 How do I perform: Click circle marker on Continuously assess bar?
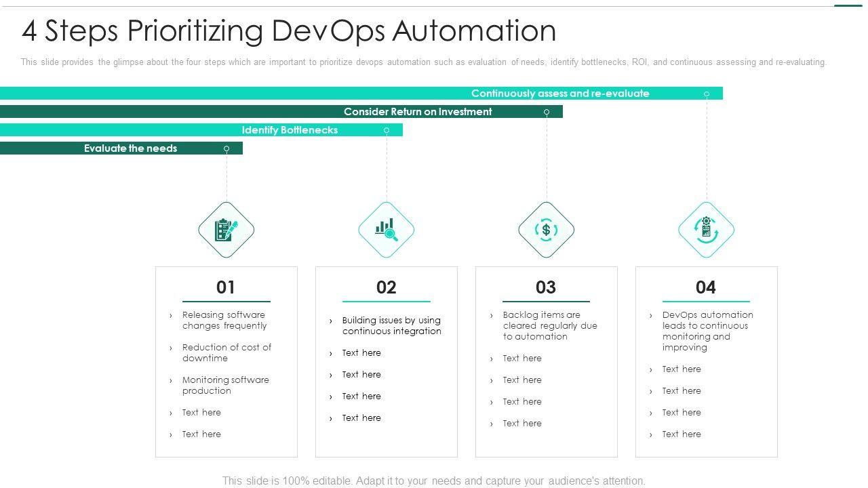click(x=706, y=94)
